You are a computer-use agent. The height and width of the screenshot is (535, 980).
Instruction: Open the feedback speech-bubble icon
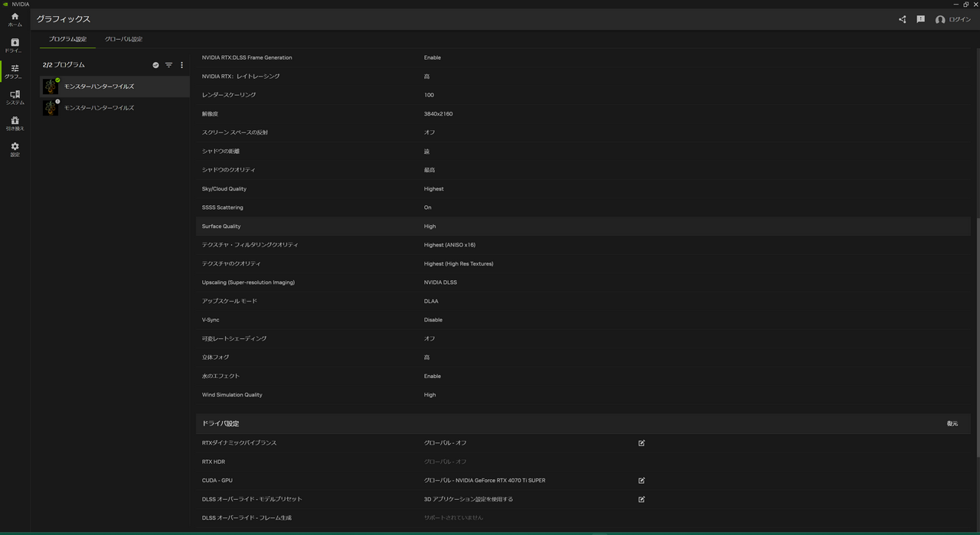tap(920, 19)
